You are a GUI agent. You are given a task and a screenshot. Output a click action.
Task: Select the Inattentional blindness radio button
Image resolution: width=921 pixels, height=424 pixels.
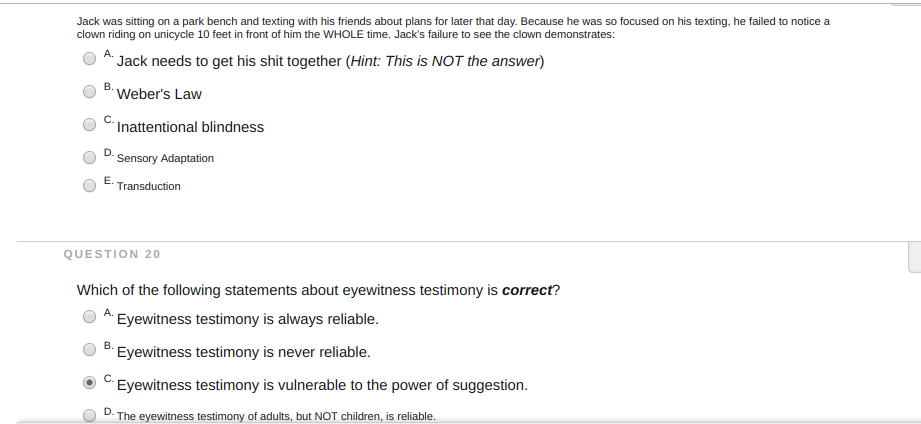click(x=89, y=124)
